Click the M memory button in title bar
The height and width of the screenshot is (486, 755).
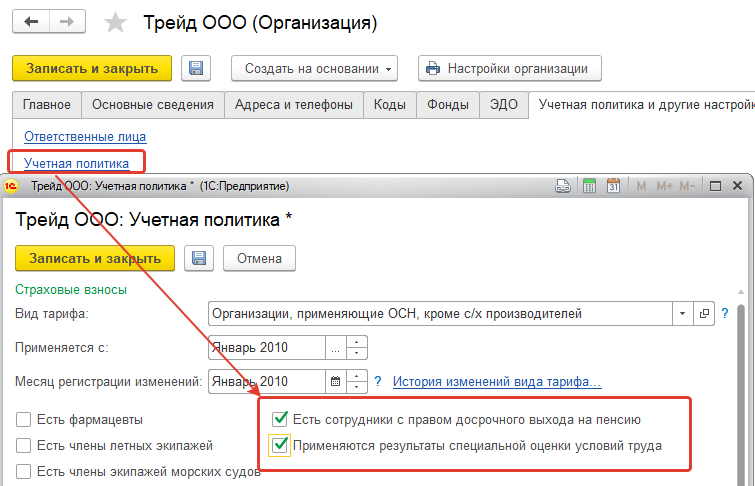click(x=641, y=186)
